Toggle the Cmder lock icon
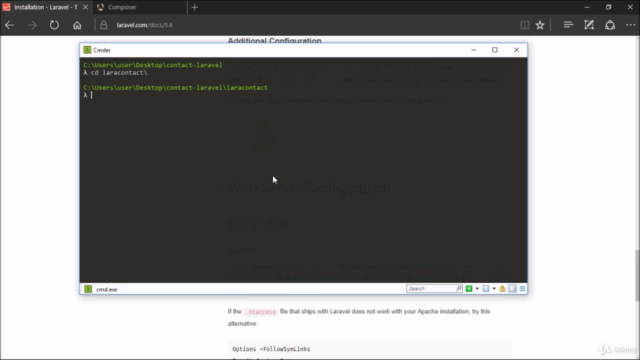The image size is (640, 360). tap(502, 289)
